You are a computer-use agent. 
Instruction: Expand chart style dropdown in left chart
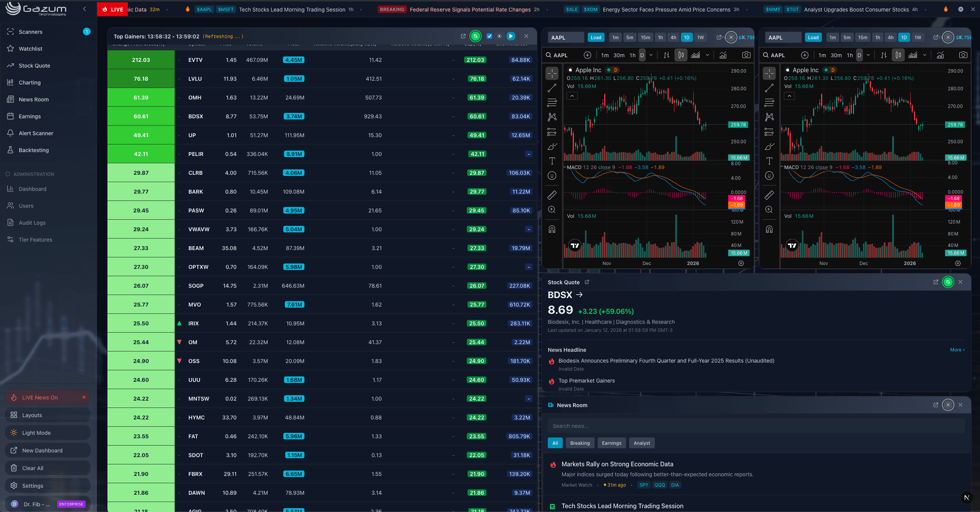click(x=707, y=55)
